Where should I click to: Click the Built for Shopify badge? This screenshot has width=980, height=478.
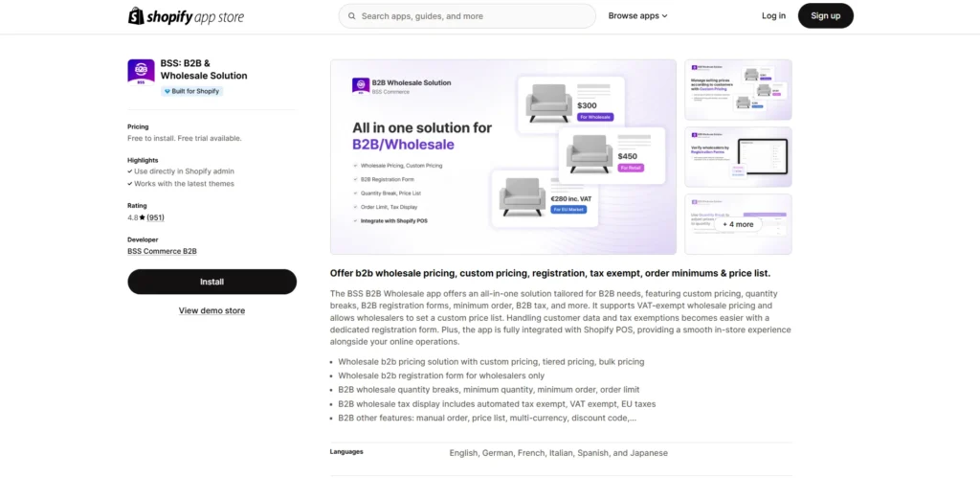tap(191, 91)
